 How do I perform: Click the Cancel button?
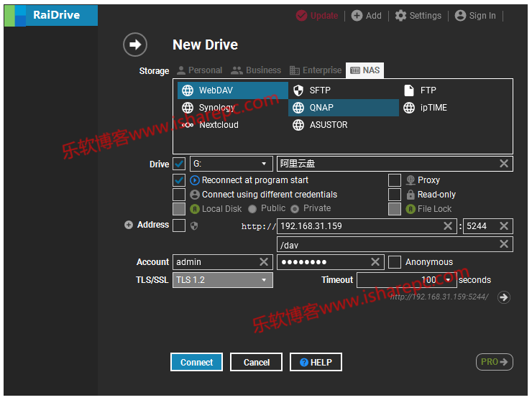click(x=256, y=362)
